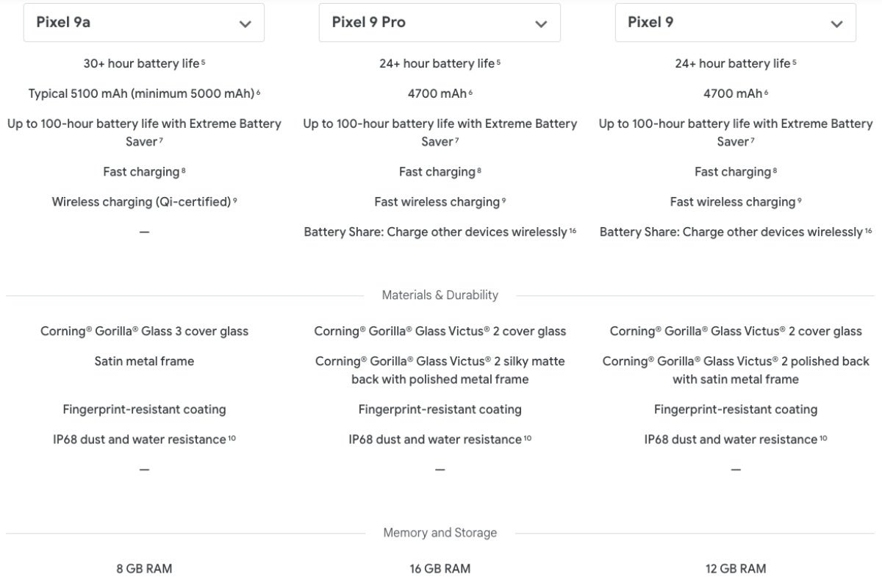Viewport: 882px width, 588px height.
Task: Open footnote 6 next to Pixel 9 Pro 4700 mAh
Action: tap(470, 93)
